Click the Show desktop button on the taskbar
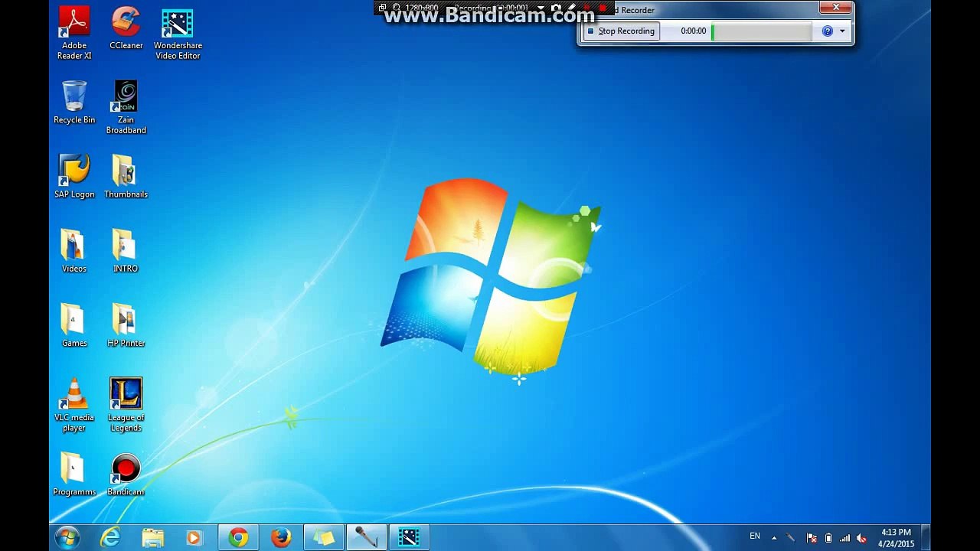Image resolution: width=980 pixels, height=551 pixels. pos(926,538)
